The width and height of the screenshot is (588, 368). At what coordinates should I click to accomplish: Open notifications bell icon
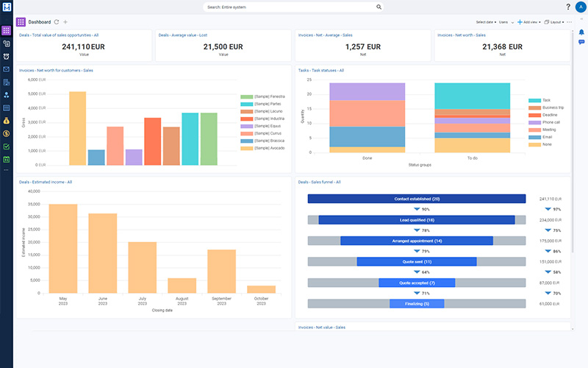click(581, 32)
